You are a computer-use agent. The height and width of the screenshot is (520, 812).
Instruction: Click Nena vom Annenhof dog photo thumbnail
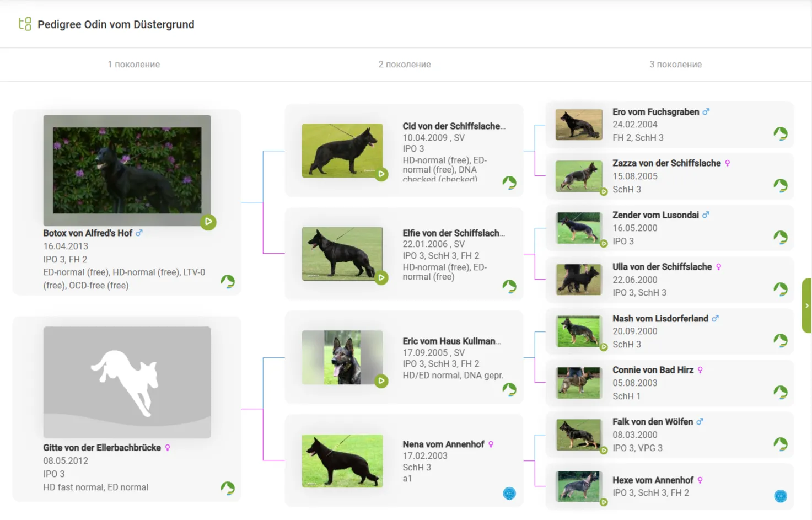342,461
